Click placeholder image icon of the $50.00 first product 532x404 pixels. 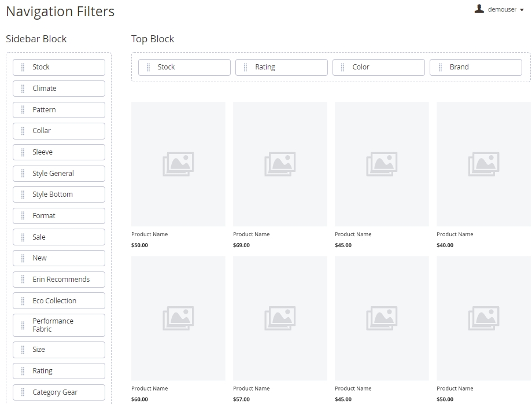tap(178, 164)
